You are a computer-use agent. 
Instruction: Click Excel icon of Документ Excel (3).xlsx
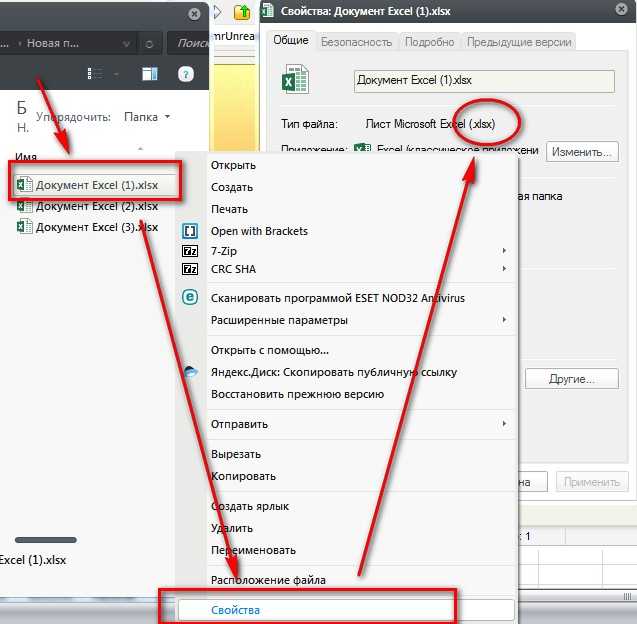point(24,227)
